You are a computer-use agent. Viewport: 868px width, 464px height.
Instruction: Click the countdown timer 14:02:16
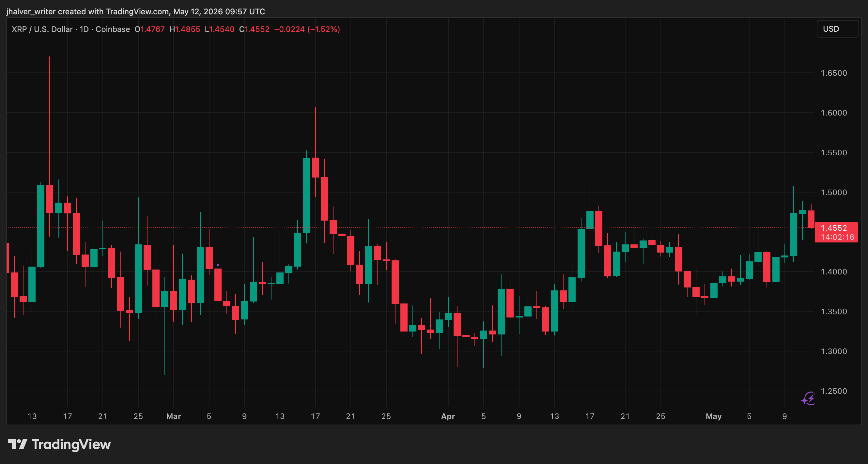[x=837, y=237]
